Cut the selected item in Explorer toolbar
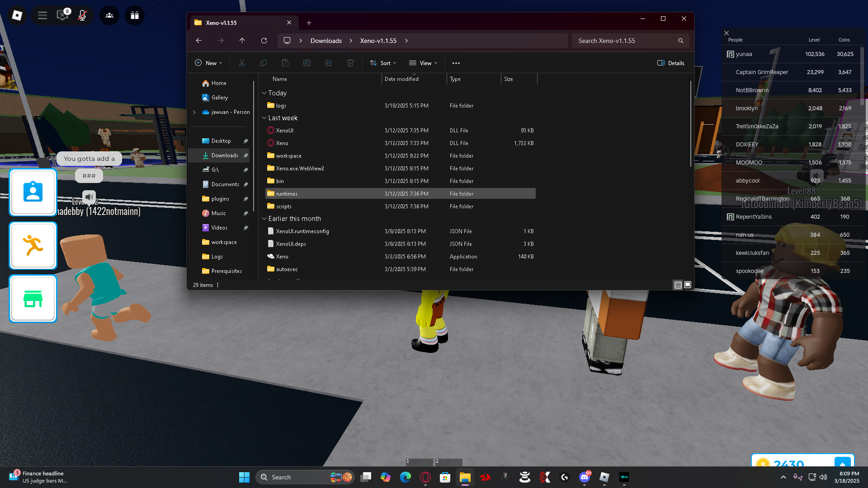Viewport: 868px width, 488px height. [x=242, y=63]
